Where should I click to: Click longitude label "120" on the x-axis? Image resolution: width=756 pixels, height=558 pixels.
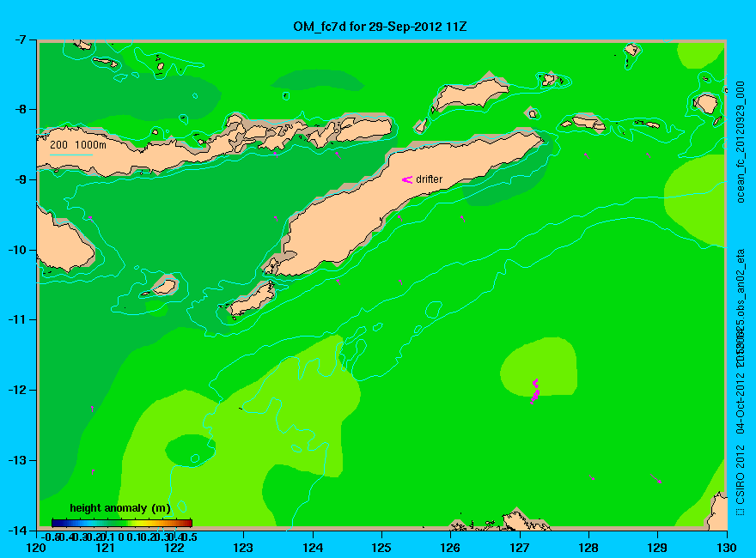(x=37, y=548)
